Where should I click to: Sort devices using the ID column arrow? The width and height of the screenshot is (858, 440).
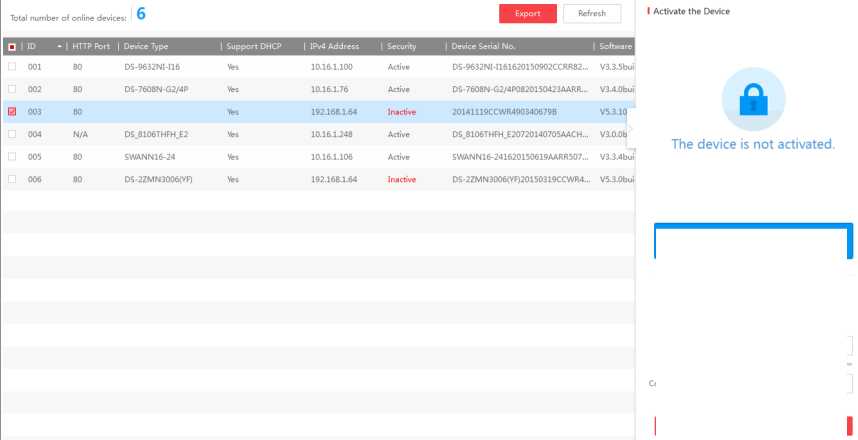coord(62,47)
